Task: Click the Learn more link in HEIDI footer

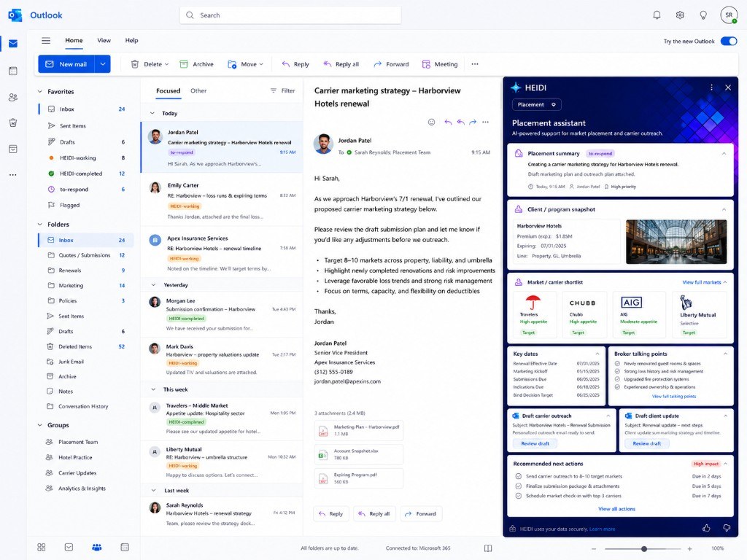Action: pyautogui.click(x=602, y=529)
